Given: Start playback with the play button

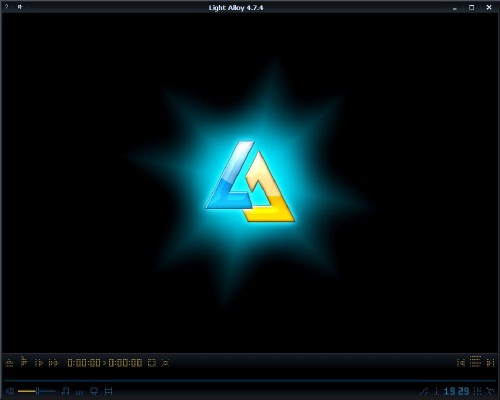Looking at the screenshot, I should click(24, 361).
